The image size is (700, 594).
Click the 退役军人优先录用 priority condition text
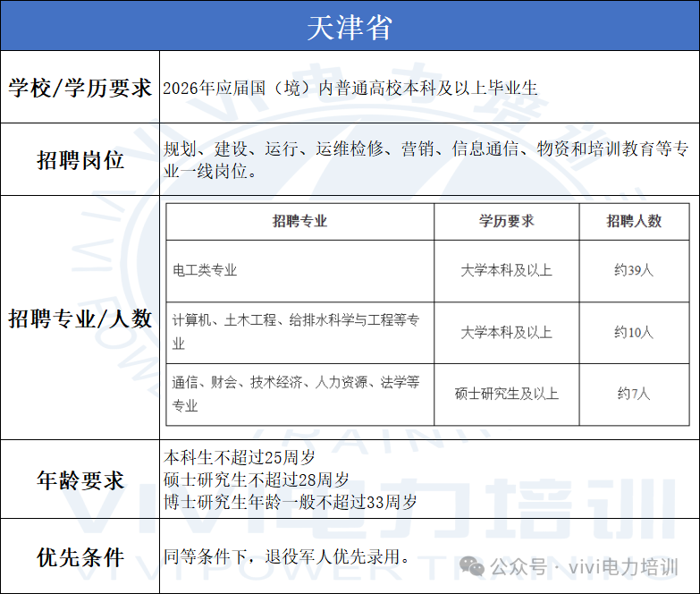click(287, 556)
